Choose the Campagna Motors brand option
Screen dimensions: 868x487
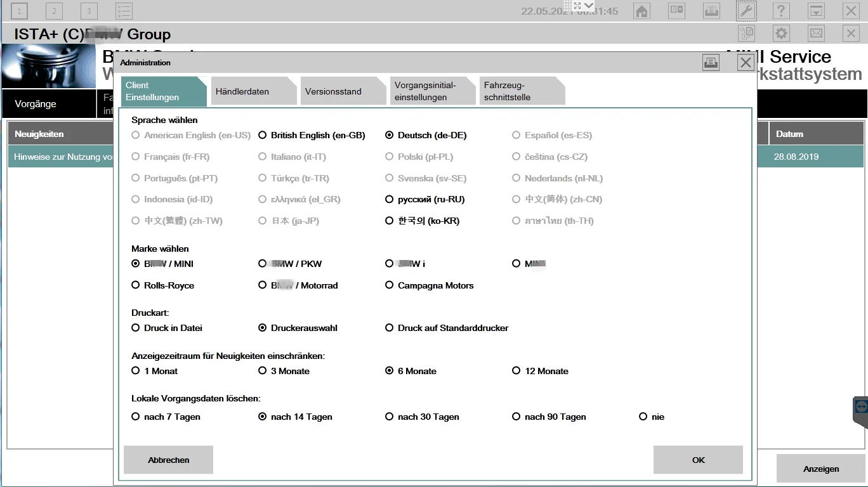tap(430, 285)
